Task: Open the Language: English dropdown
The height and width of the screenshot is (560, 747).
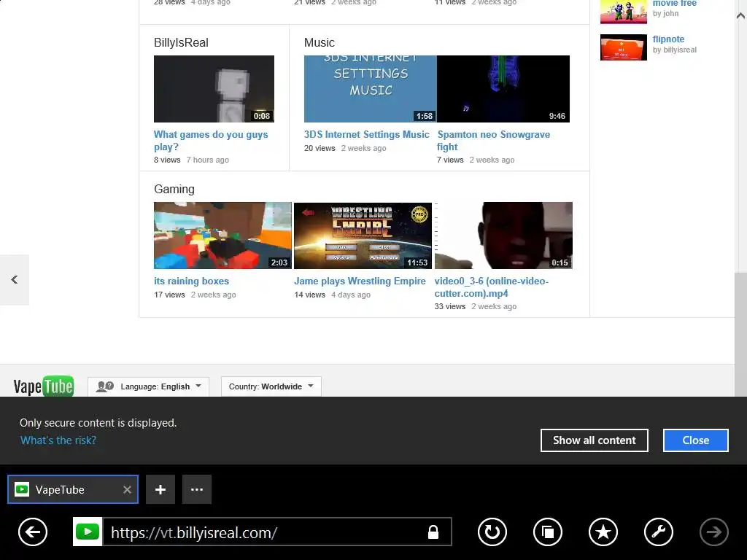Action: click(x=148, y=386)
